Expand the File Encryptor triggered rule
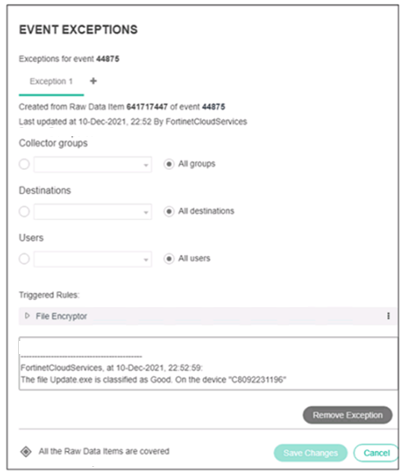The width and height of the screenshot is (404, 476). [27, 316]
